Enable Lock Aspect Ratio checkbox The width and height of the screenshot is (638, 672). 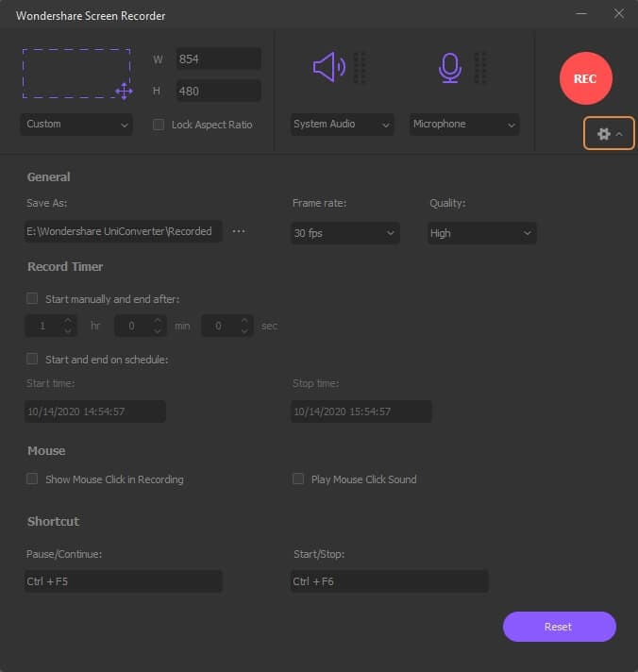(159, 125)
